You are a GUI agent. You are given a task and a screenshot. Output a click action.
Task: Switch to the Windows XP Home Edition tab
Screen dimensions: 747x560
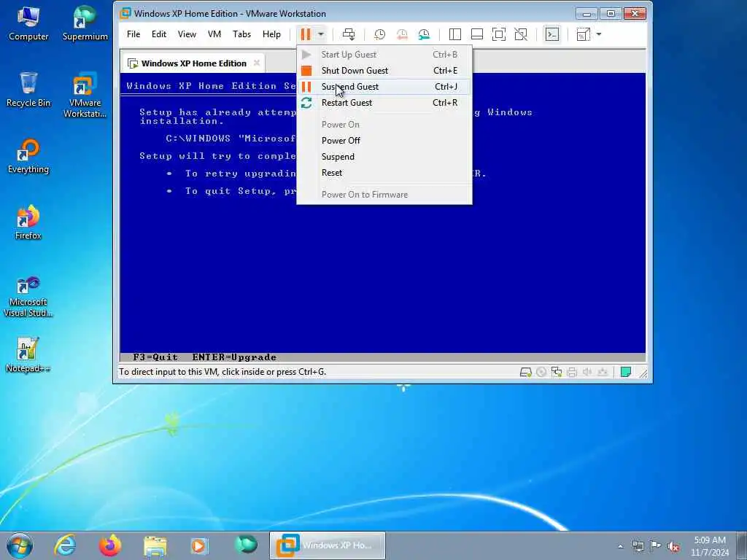193,63
